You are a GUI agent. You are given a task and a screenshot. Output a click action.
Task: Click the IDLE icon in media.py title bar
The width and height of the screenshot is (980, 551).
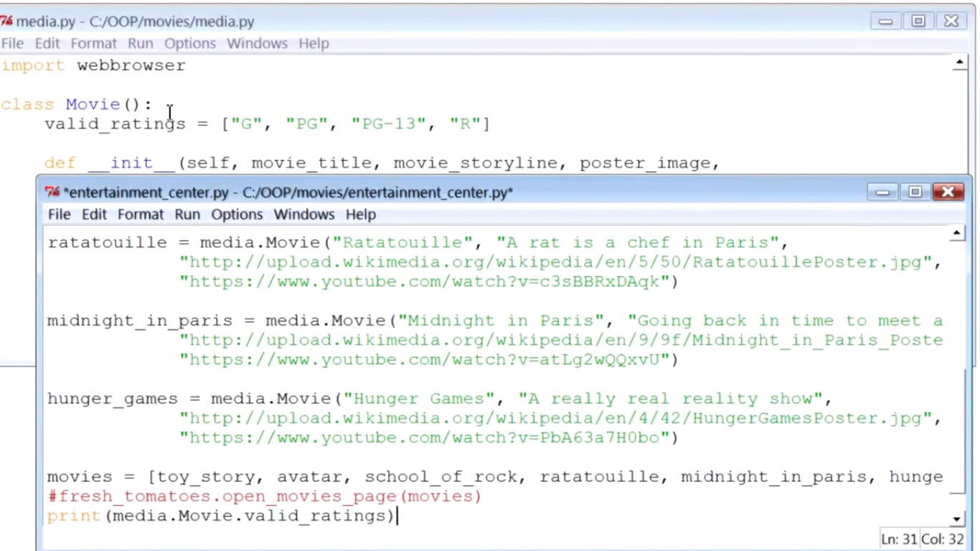6,21
